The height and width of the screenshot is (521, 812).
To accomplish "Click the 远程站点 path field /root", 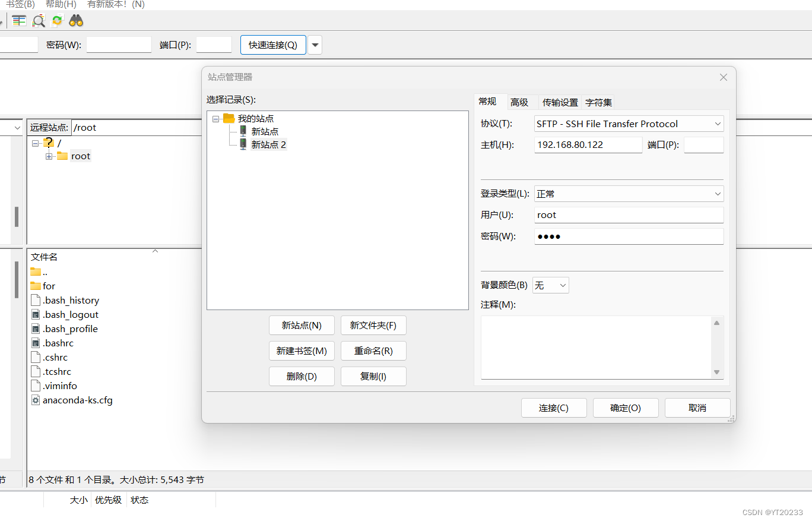I will [x=137, y=127].
